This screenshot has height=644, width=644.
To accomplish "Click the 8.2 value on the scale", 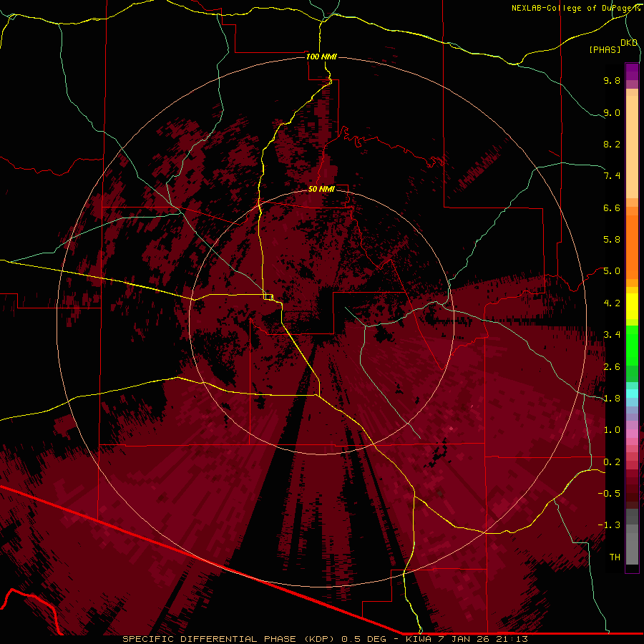I will (x=612, y=144).
